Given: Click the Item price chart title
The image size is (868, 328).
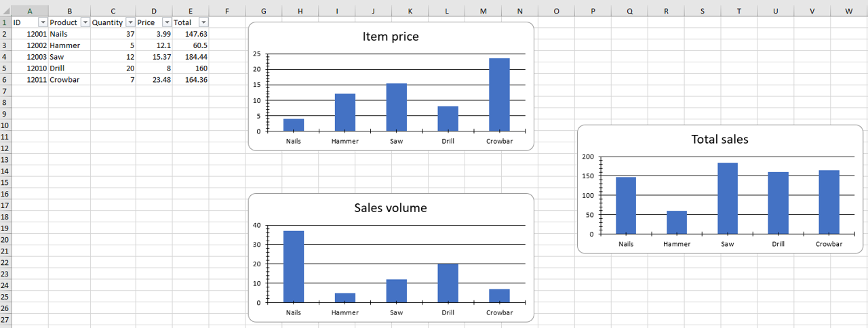Looking at the screenshot, I should [391, 37].
